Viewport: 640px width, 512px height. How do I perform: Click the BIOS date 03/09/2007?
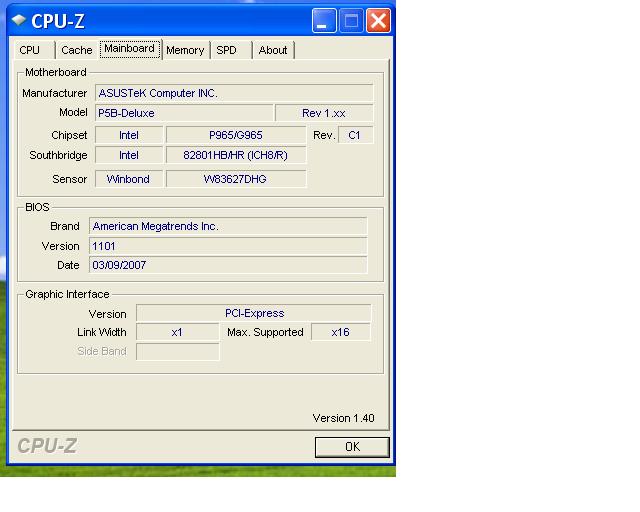point(228,265)
